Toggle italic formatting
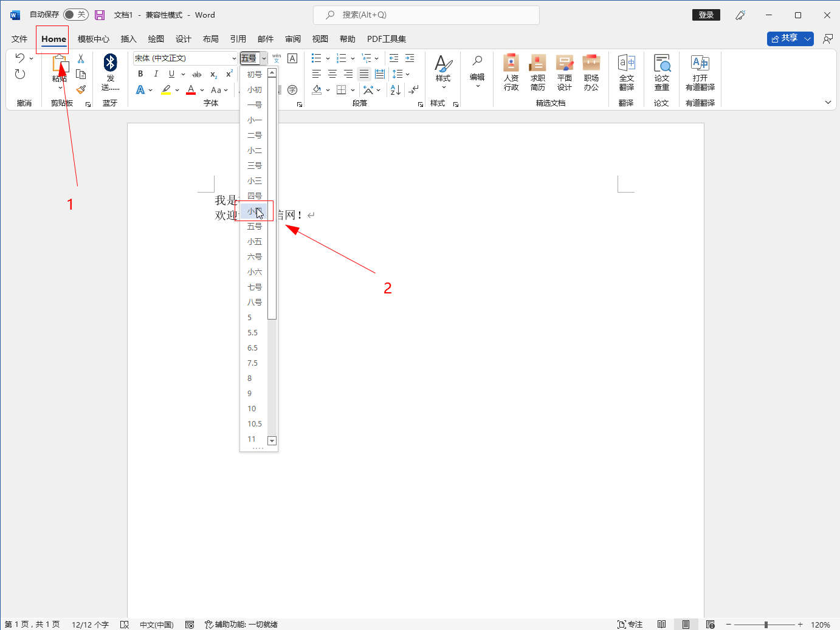This screenshot has width=840, height=630. tap(156, 74)
